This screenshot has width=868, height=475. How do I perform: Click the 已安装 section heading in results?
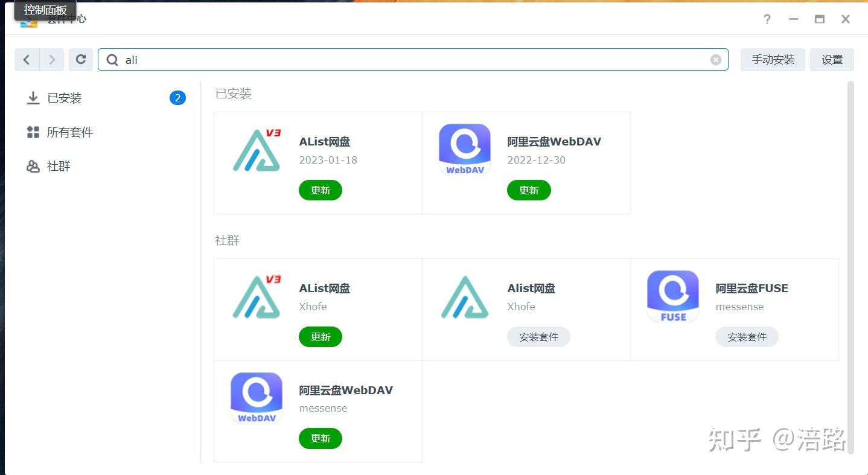pos(234,94)
